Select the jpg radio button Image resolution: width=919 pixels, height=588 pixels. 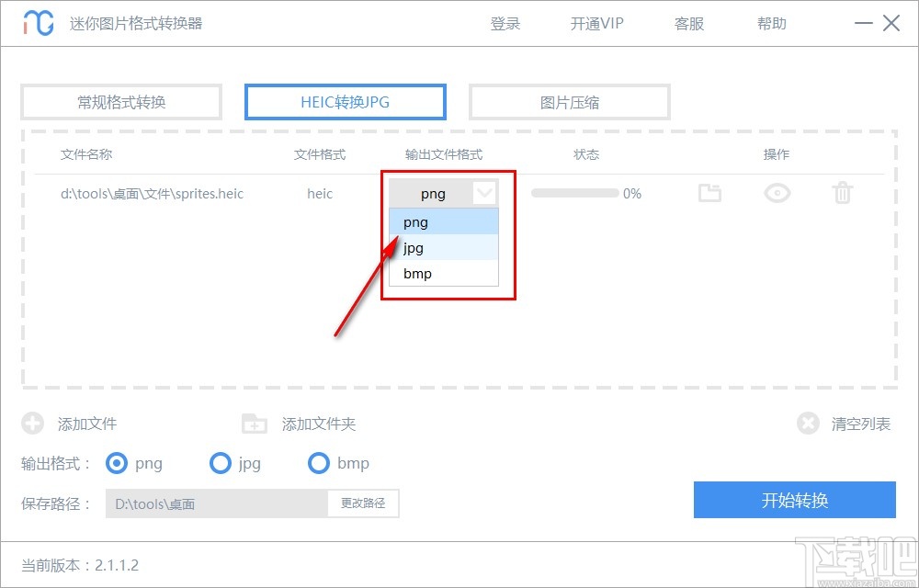(221, 464)
